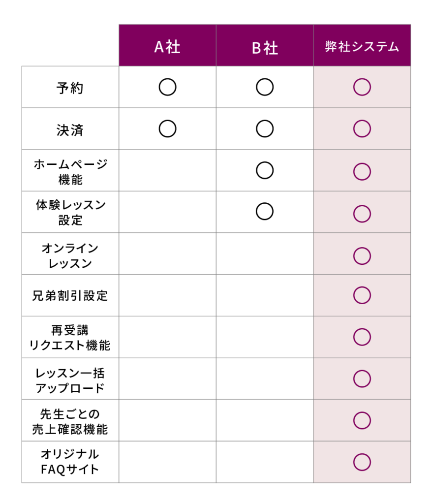The height and width of the screenshot is (504, 432).
Task: Click the 弊社システム circle for 先生ごとの売上確認機能
Action: point(362,420)
